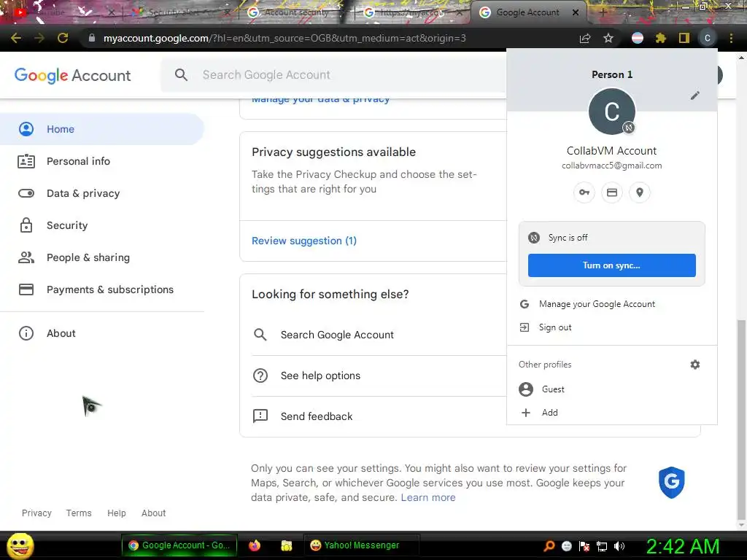Select Home in the sidebar
This screenshot has height=560, width=747.
coord(102,129)
